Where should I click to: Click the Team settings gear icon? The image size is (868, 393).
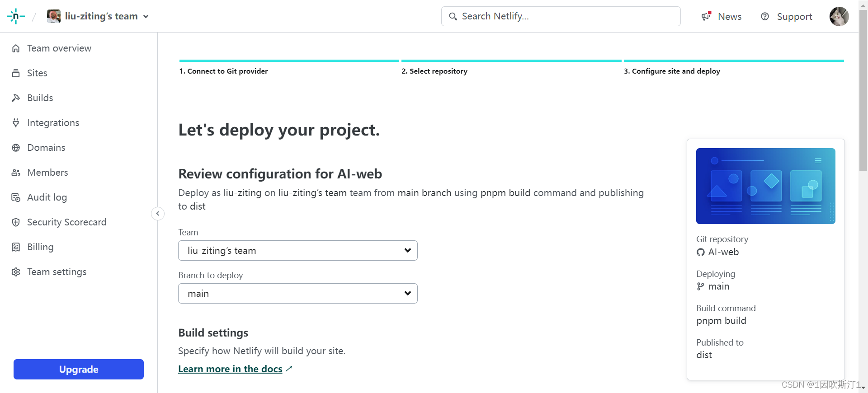16,272
